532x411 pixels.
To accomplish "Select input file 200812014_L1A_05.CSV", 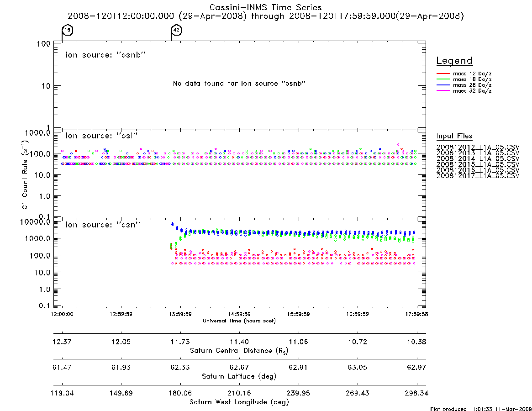I will tap(478, 159).
